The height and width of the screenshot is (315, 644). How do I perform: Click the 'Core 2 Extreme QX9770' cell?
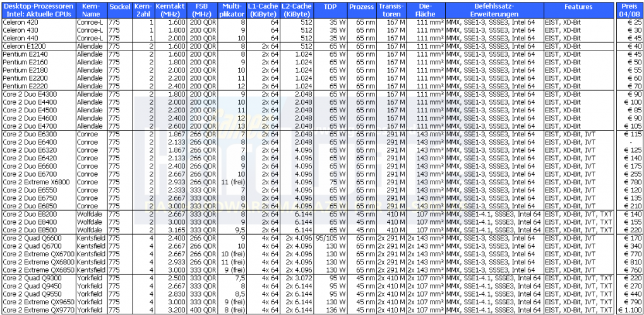(x=39, y=310)
